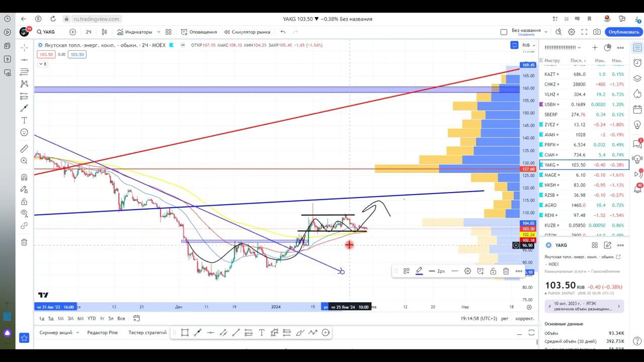Viewport: 644px width, 362px height.
Task: Toggle logarithmic scale 'рег'
Action: click(505, 318)
